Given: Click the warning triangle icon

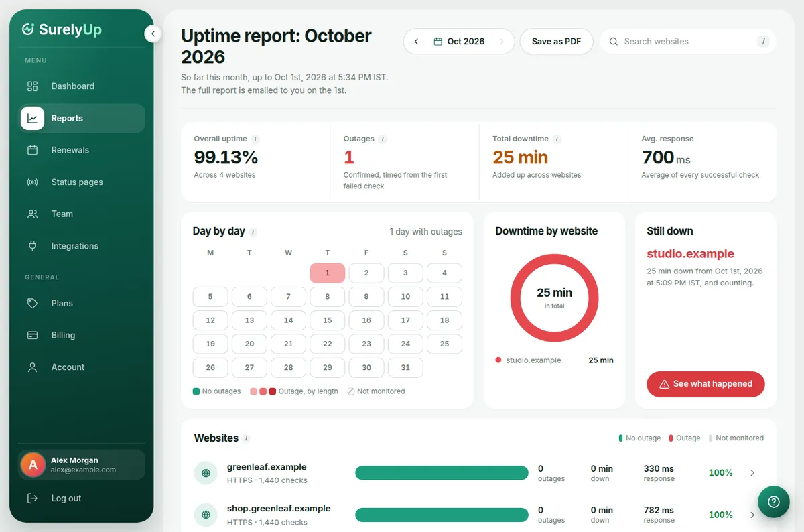Looking at the screenshot, I should [x=665, y=384].
